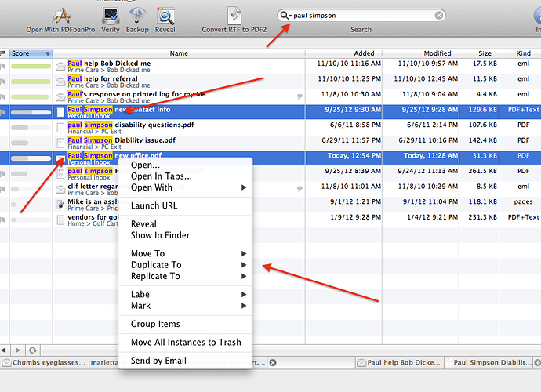Expand the Move To submenu
541x392 pixels.
coord(186,254)
